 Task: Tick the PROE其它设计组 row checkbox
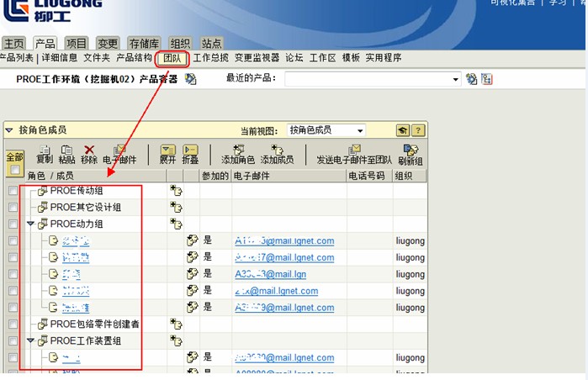[x=13, y=208]
